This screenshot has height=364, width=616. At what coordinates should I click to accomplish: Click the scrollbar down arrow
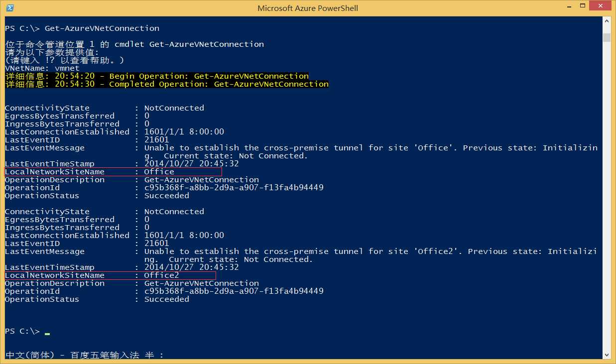(x=607, y=355)
